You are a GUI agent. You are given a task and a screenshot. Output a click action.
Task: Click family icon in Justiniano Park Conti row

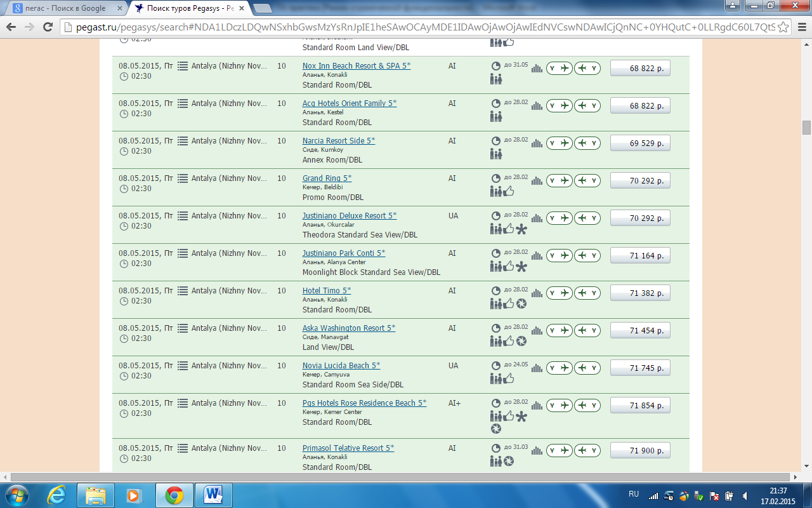point(496,267)
